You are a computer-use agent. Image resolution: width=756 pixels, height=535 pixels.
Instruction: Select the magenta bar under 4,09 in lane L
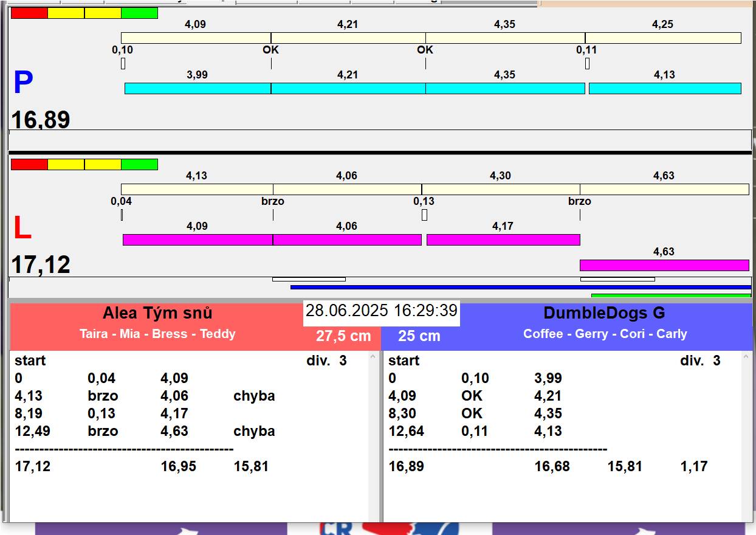198,240
